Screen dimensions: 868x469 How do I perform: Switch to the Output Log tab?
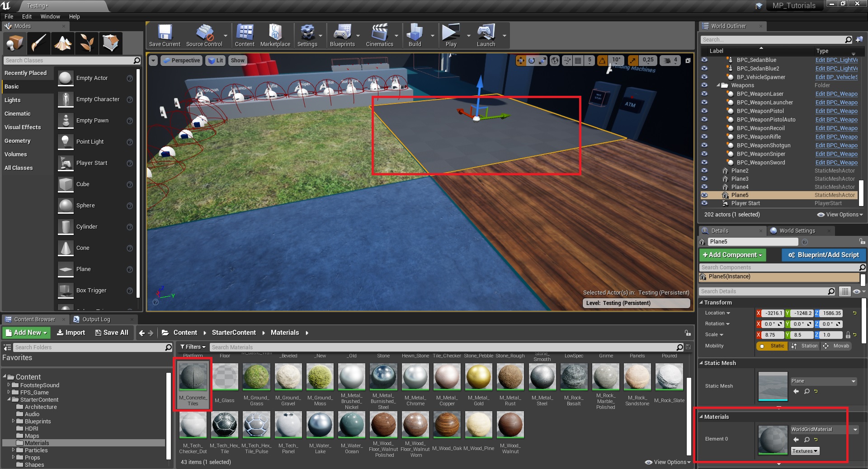pyautogui.click(x=96, y=319)
